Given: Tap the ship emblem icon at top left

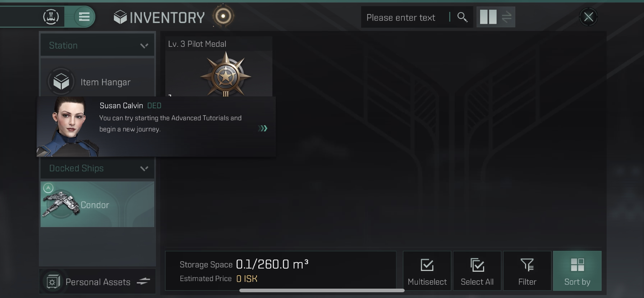Looking at the screenshot, I should (51, 17).
